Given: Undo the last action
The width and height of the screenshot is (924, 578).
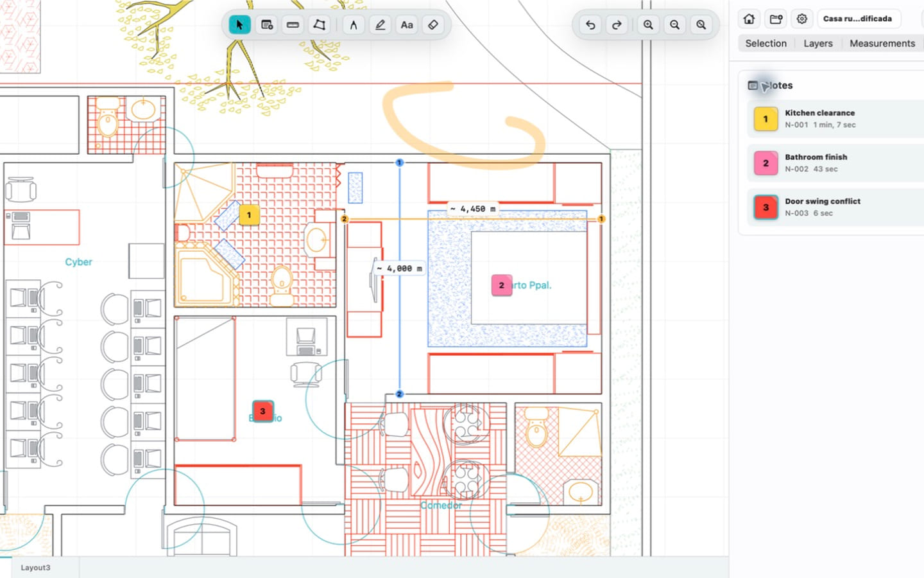Looking at the screenshot, I should [x=590, y=25].
